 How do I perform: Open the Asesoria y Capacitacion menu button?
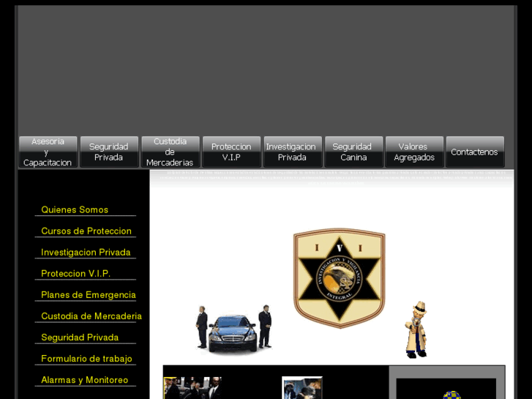pyautogui.click(x=48, y=152)
